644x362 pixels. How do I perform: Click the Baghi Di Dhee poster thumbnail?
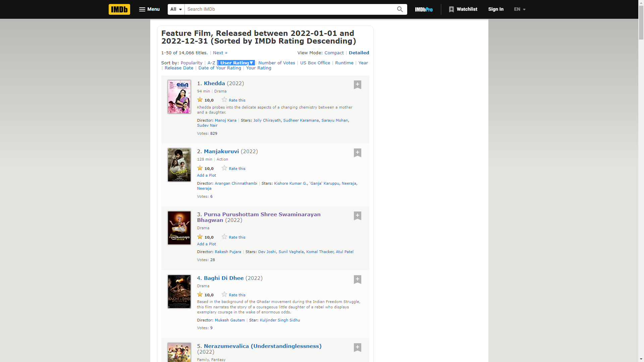tap(179, 292)
